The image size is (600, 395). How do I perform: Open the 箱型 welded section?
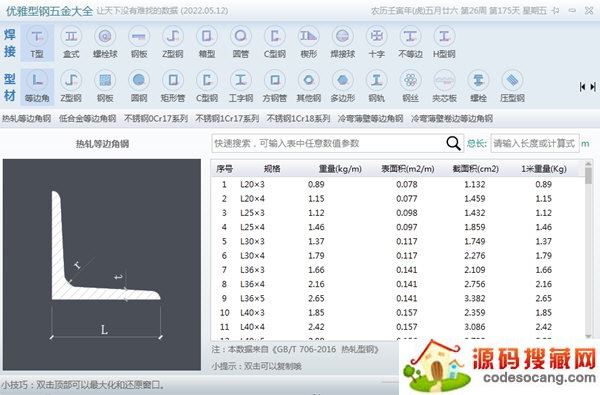(207, 42)
